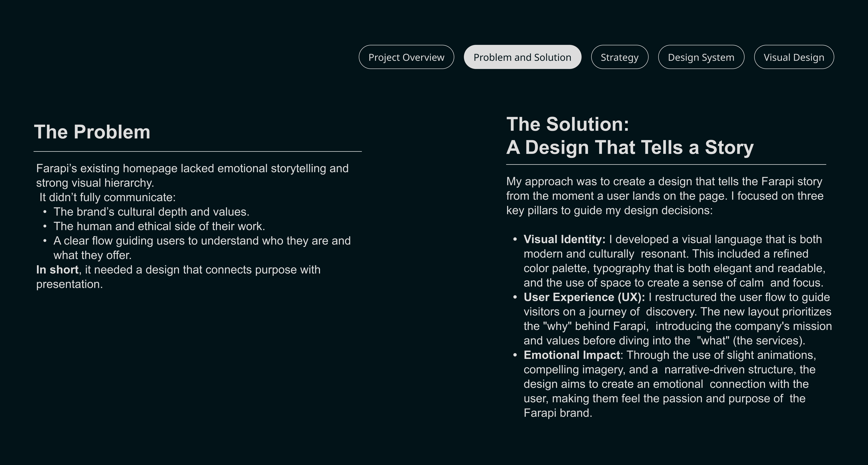Click the bold "Emotional Impact" label

point(571,355)
